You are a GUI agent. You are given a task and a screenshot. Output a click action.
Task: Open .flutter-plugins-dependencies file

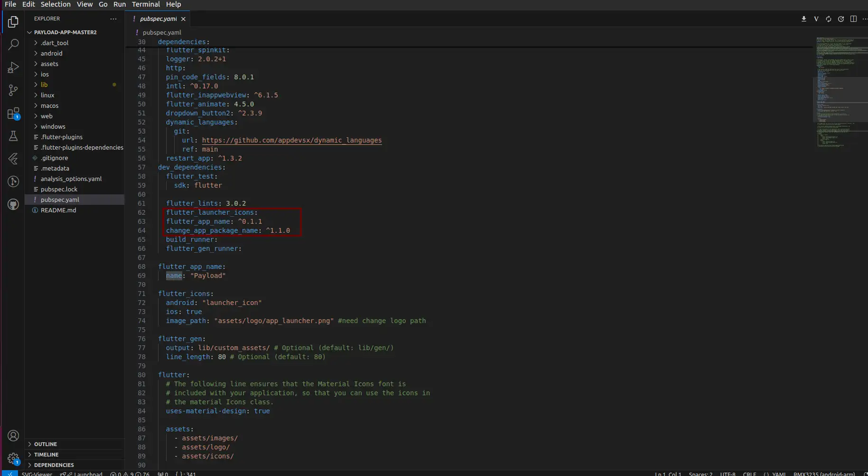click(x=75, y=147)
